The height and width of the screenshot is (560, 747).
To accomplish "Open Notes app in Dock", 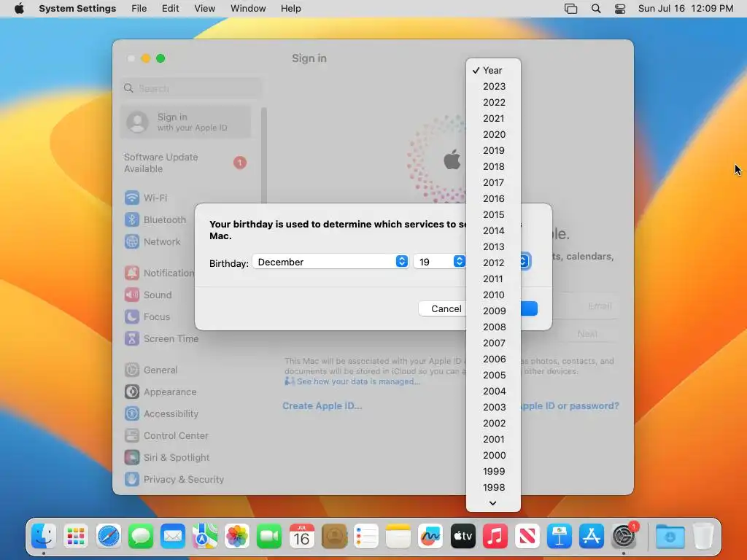I will (x=398, y=536).
